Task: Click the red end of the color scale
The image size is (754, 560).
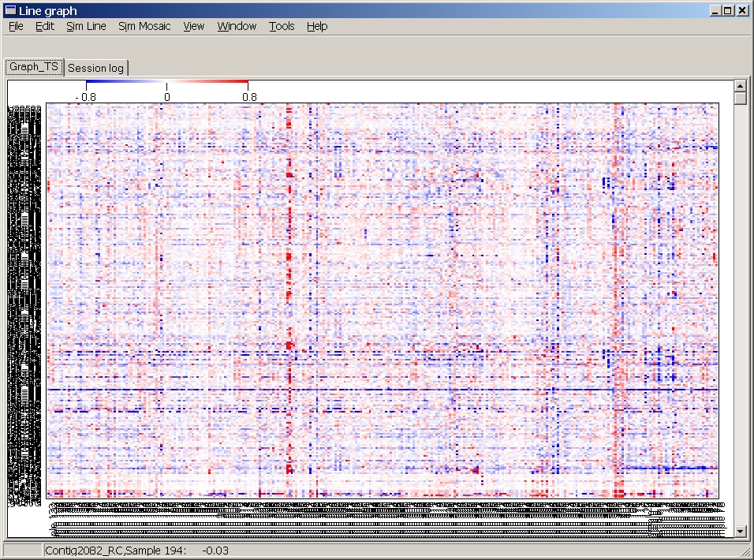Action: (245, 82)
